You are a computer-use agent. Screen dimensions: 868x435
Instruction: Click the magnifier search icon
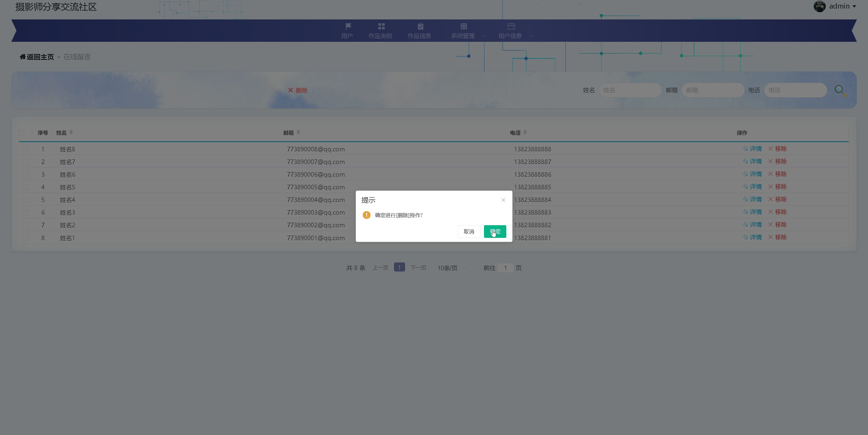(x=840, y=91)
